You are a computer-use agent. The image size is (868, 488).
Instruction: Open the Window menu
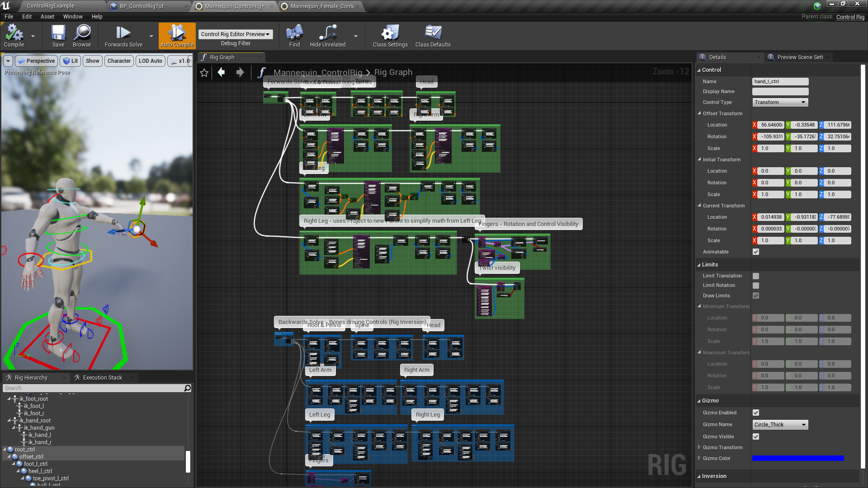[x=73, y=17]
